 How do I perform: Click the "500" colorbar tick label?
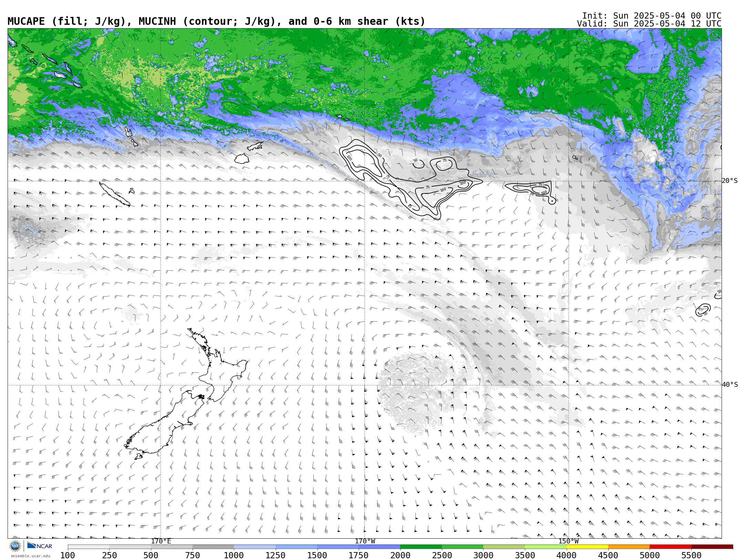(x=151, y=556)
